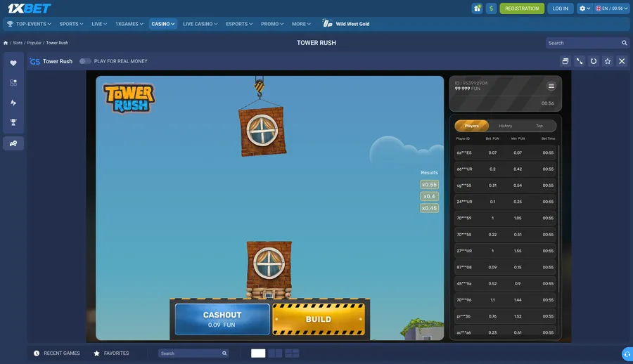
Task: Expand the 1XGAMES menu
Action: (x=129, y=24)
